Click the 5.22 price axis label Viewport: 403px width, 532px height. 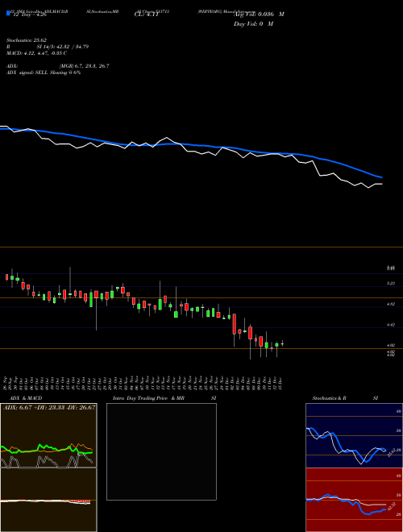pyautogui.click(x=391, y=283)
